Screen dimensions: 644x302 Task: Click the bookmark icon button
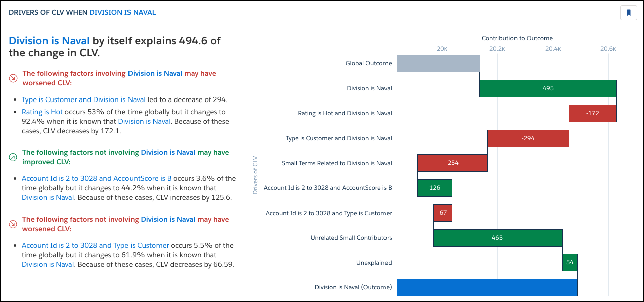point(628,13)
